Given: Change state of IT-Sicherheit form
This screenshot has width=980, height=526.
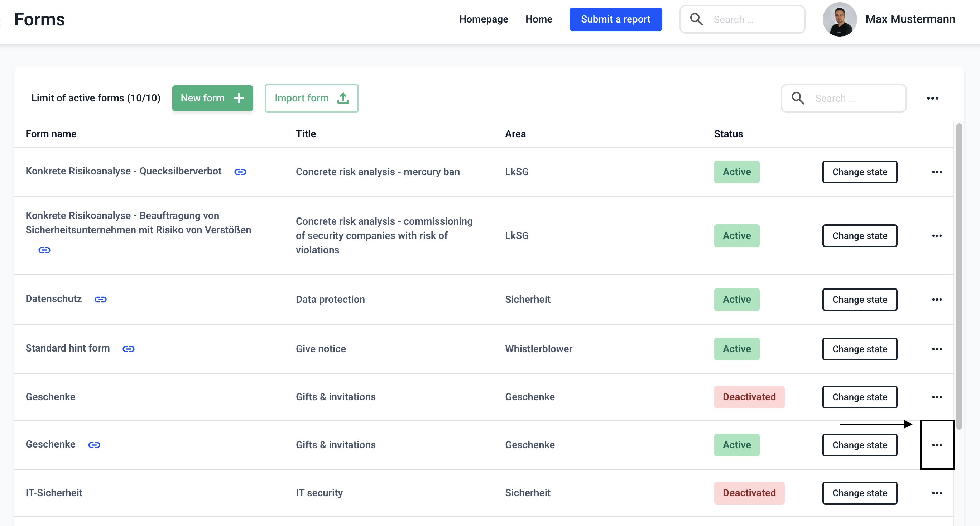Looking at the screenshot, I should (859, 493).
